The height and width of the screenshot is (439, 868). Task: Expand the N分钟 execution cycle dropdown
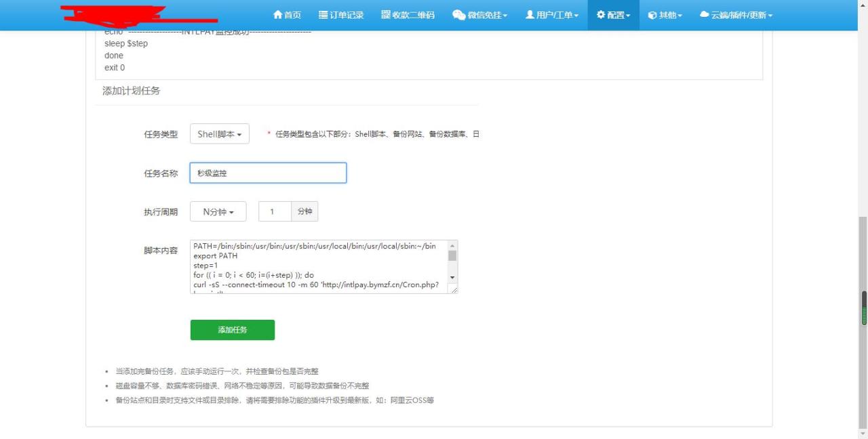218,212
